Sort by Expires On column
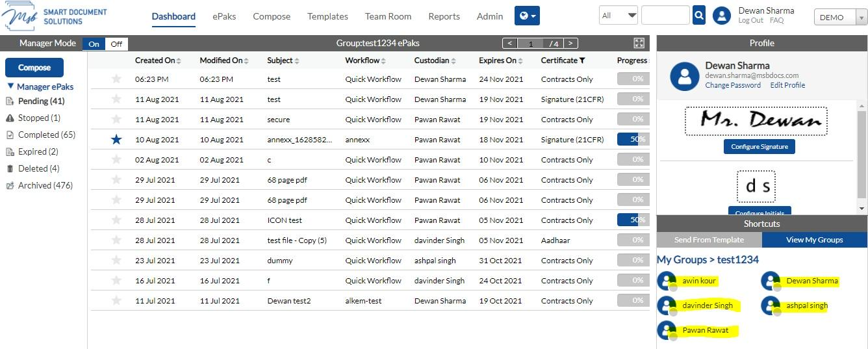 point(502,60)
